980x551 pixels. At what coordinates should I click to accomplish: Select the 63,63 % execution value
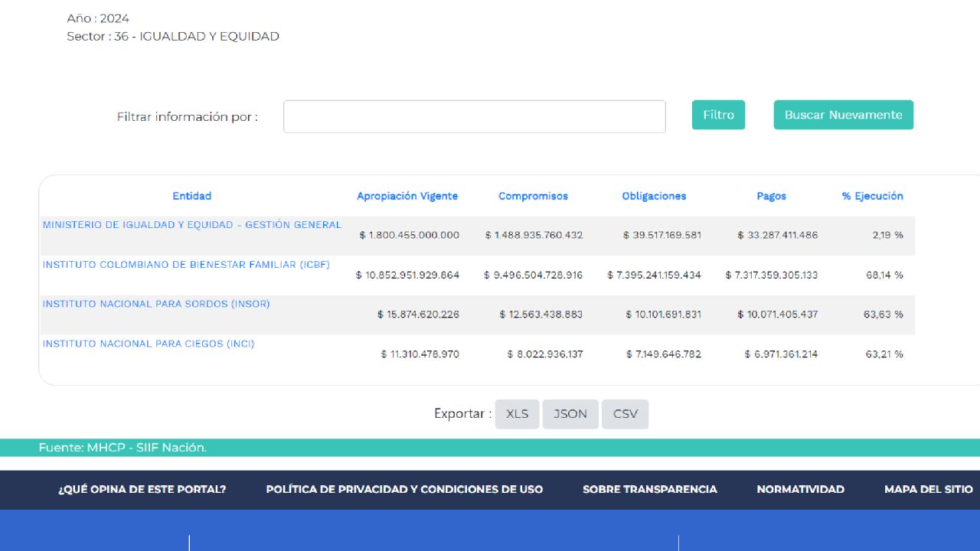(885, 315)
